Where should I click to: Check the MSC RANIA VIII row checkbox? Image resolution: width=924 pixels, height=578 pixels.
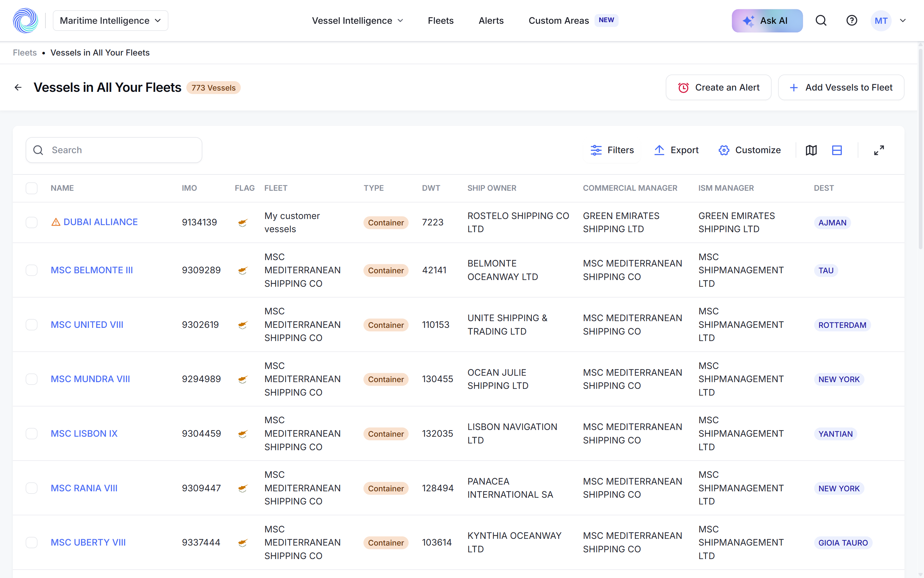coord(32,488)
